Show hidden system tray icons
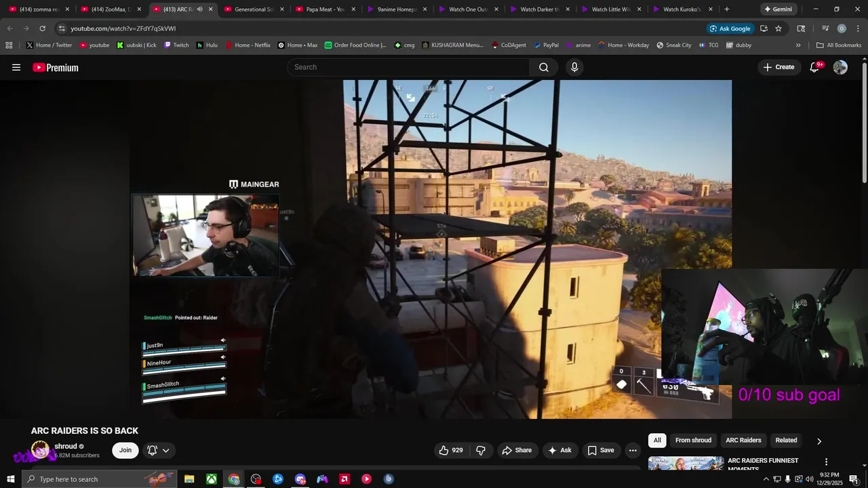Image resolution: width=868 pixels, height=488 pixels. click(766, 479)
